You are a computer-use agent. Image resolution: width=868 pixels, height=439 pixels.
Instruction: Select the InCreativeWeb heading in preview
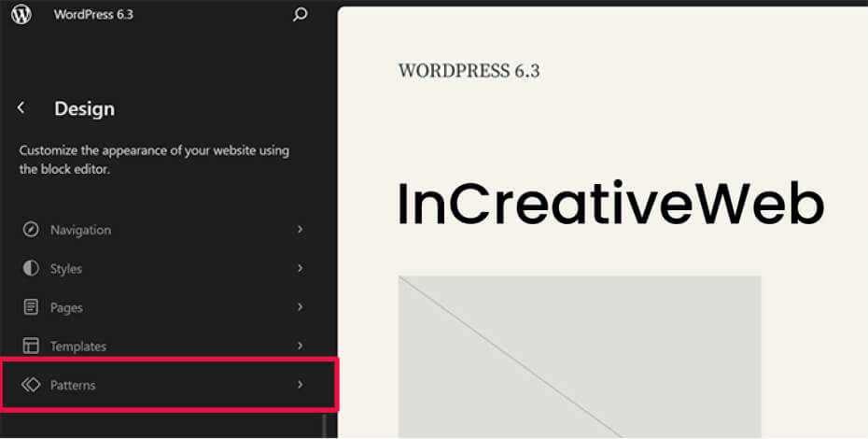611,203
